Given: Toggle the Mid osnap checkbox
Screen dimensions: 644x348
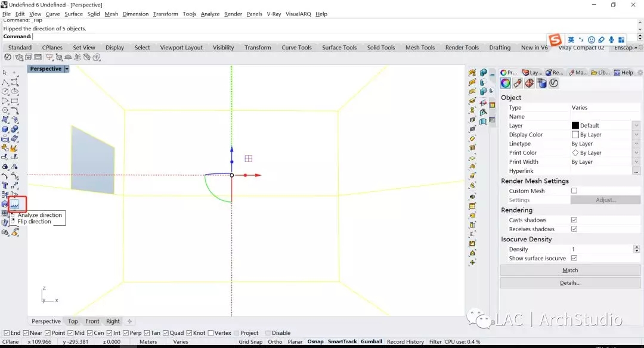Looking at the screenshot, I should click(70, 333).
